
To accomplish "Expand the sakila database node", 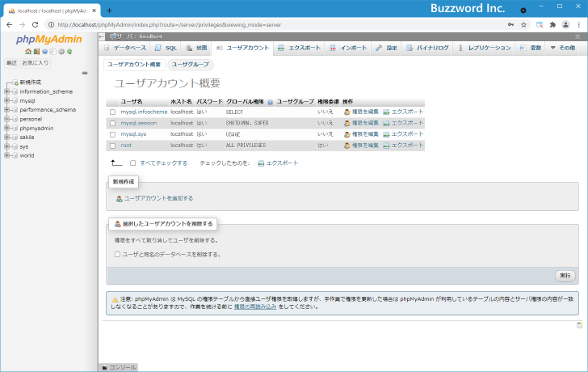I will click(x=6, y=137).
